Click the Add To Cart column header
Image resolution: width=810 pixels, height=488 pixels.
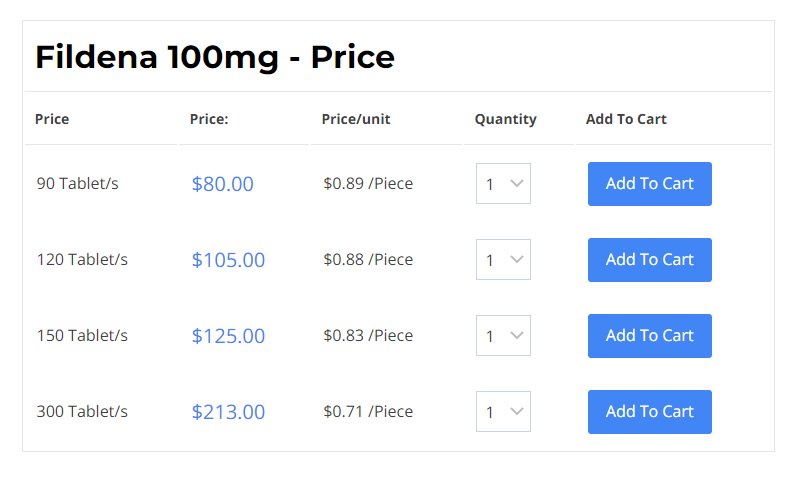[626, 119]
